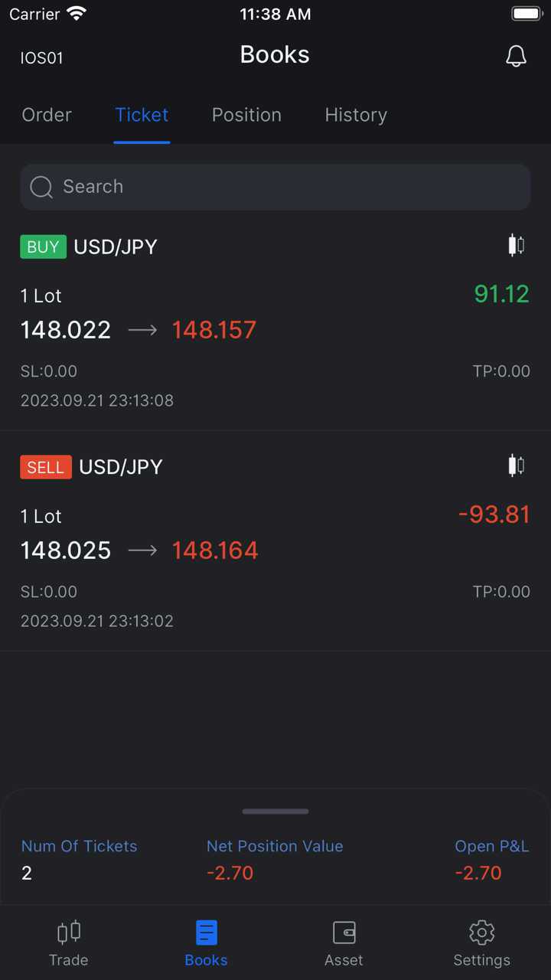Open the History tab
Screen dimensions: 551x980
[356, 115]
